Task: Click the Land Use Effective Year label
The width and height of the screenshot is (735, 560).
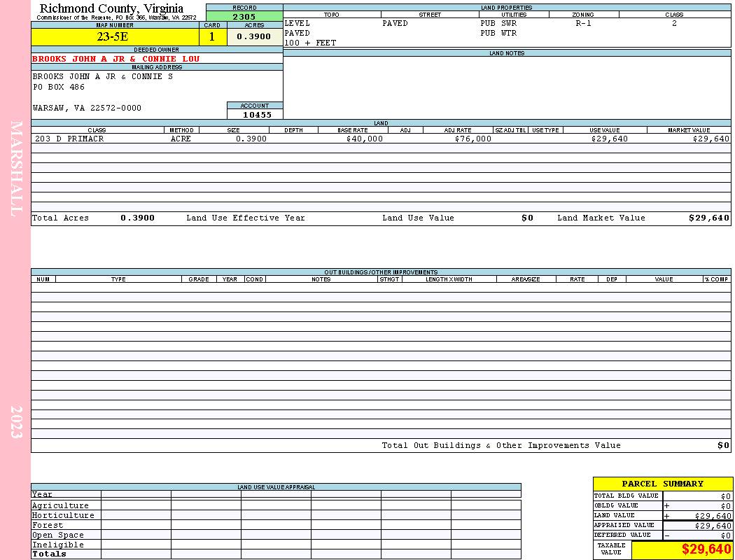Action: pyautogui.click(x=246, y=218)
